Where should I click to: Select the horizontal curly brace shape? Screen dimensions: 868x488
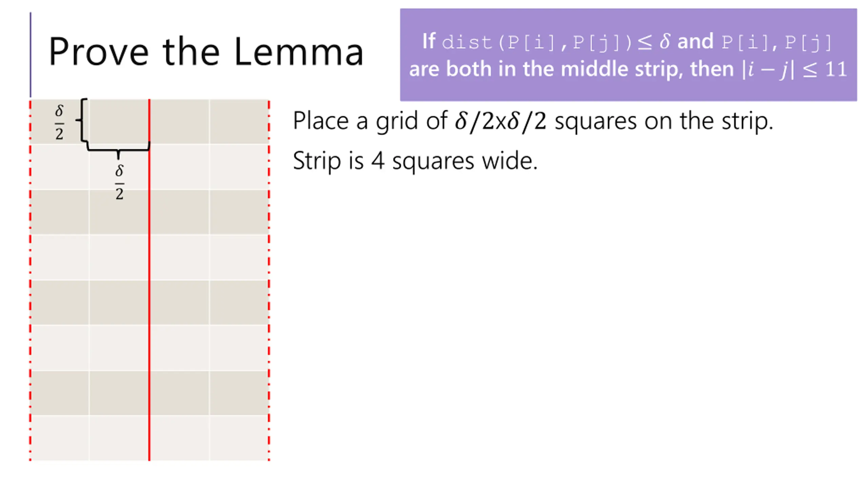click(x=118, y=150)
